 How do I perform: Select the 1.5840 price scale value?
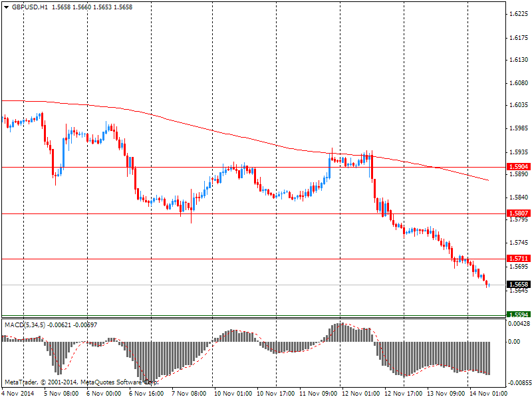click(519, 198)
